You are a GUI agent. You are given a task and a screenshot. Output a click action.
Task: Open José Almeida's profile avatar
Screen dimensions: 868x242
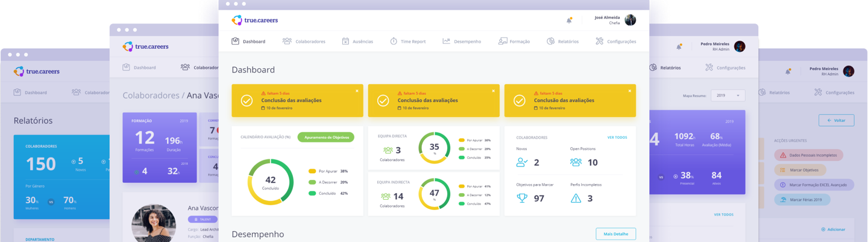630,20
